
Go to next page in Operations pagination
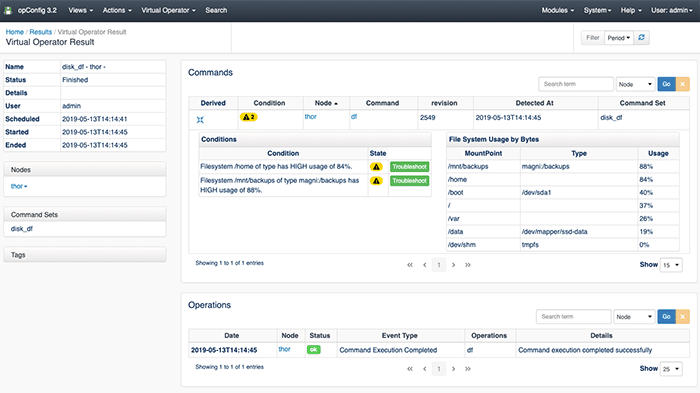454,369
